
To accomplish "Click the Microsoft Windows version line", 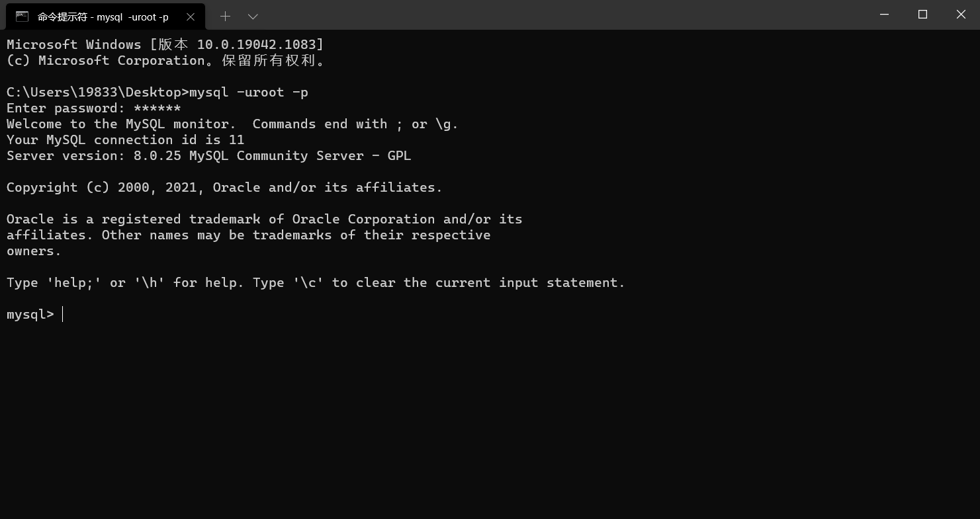I will pyautogui.click(x=165, y=44).
